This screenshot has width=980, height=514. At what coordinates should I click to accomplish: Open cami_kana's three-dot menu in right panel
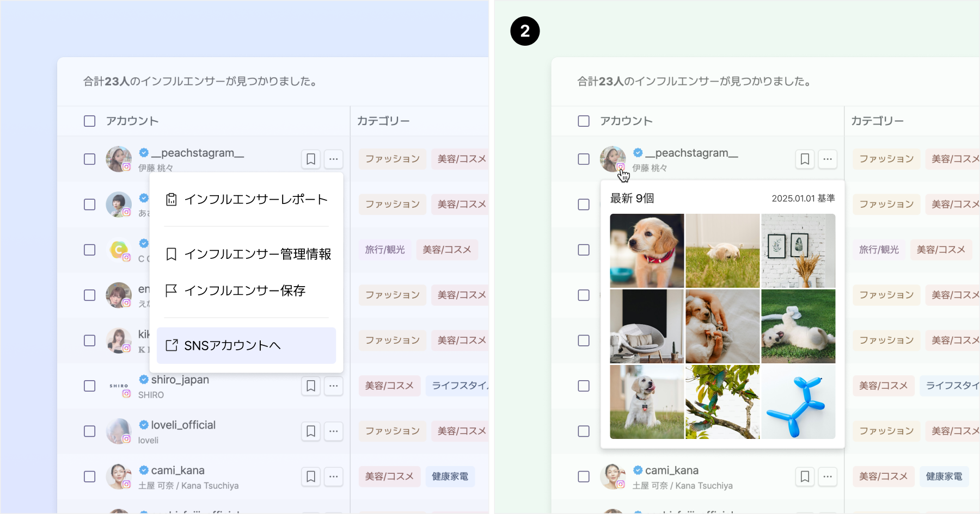tap(828, 476)
